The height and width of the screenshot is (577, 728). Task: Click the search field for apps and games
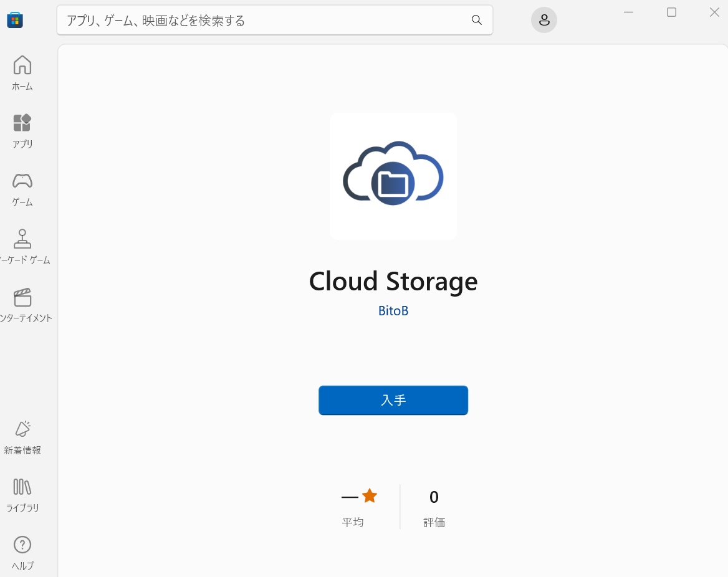[x=274, y=20]
